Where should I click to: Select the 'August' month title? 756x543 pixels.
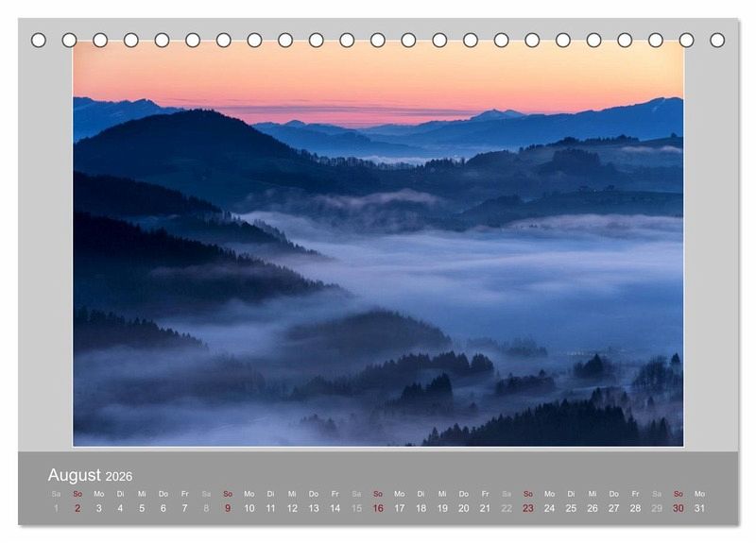click(x=75, y=475)
